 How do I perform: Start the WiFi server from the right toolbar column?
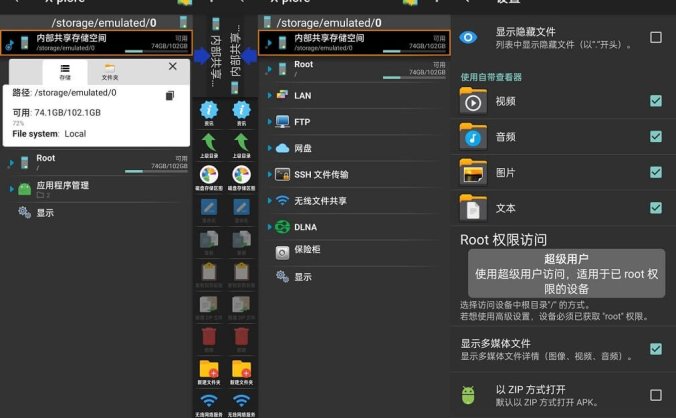(x=241, y=402)
